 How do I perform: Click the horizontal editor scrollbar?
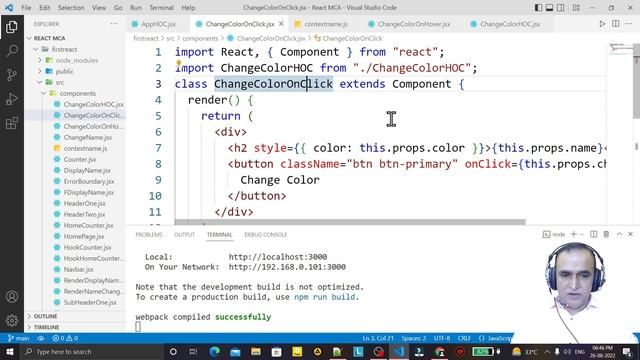(350, 222)
